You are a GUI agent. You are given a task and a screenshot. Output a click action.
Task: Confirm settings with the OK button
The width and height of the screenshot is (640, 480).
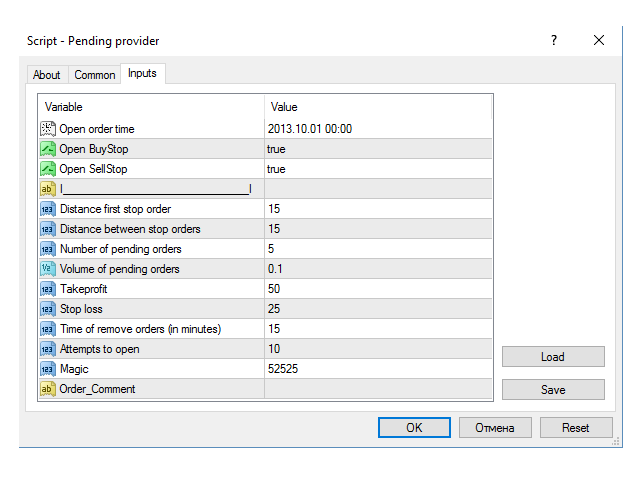click(x=414, y=427)
